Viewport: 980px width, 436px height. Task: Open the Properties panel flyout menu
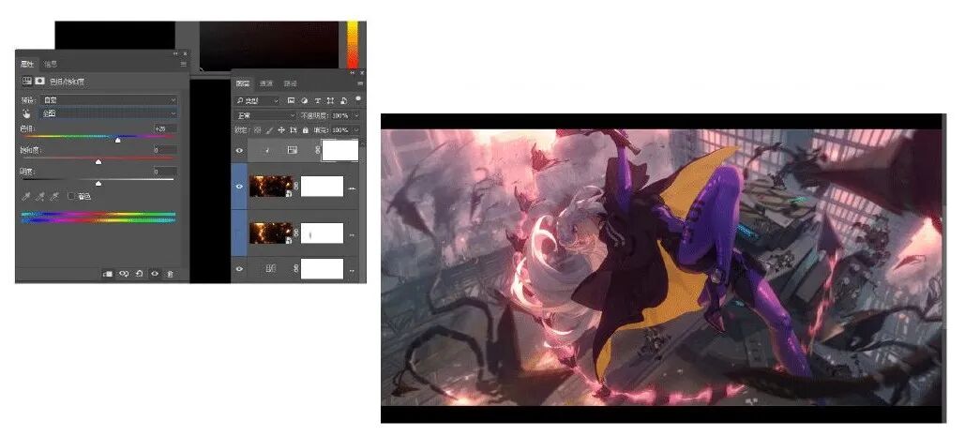[x=183, y=64]
